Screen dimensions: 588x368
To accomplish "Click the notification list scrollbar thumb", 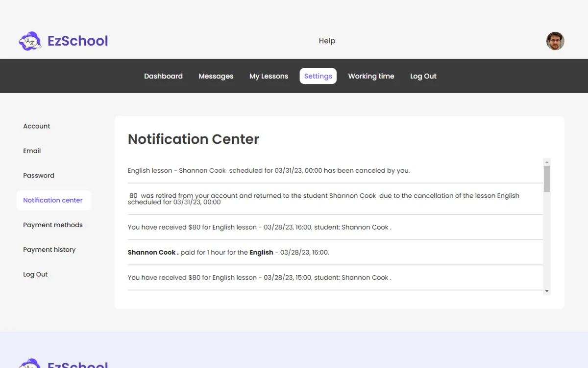I will (547, 179).
